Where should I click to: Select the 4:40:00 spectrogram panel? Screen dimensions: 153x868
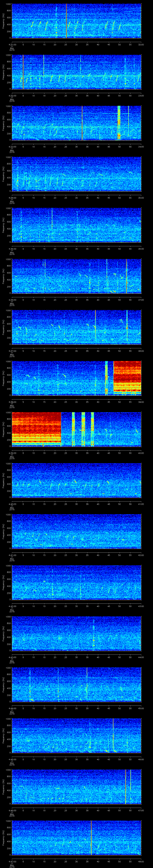coord(76,480)
